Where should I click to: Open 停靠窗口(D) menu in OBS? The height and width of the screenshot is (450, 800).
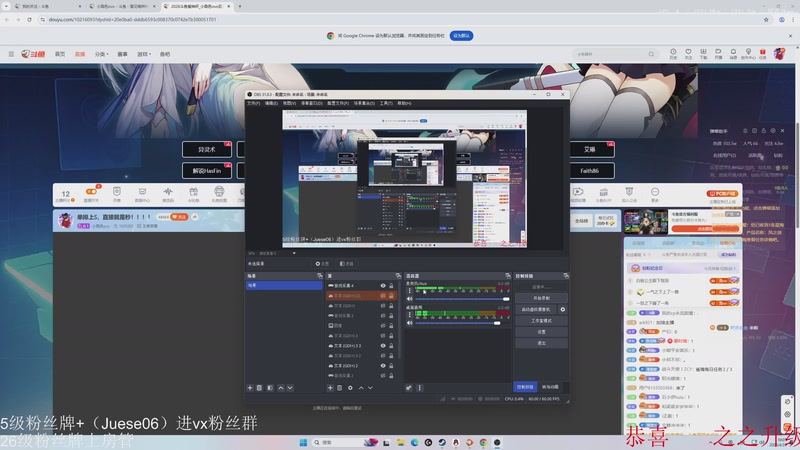(311, 103)
